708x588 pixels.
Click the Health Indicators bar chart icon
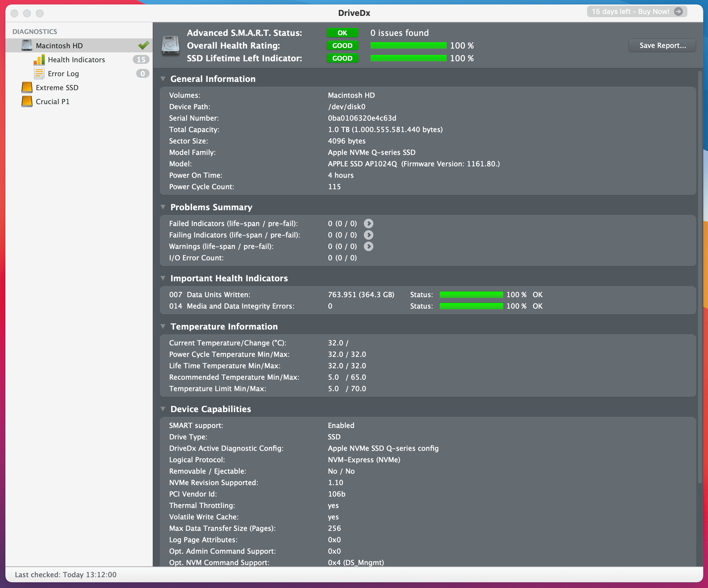tap(39, 60)
